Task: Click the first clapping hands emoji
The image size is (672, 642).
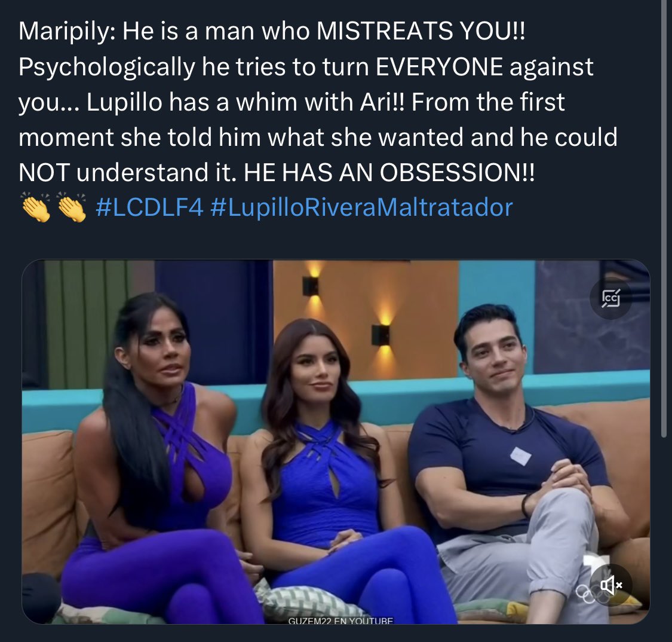Action: (x=36, y=207)
